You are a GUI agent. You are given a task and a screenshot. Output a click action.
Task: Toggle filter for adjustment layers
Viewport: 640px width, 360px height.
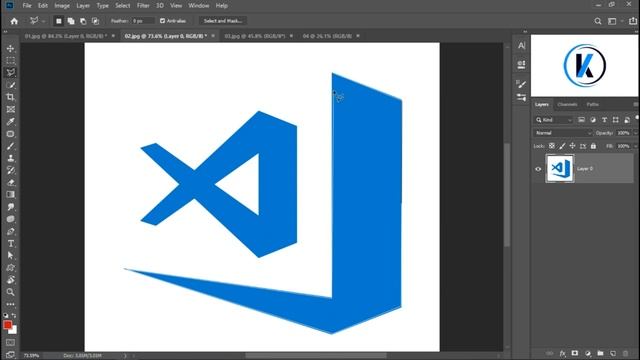click(x=593, y=120)
